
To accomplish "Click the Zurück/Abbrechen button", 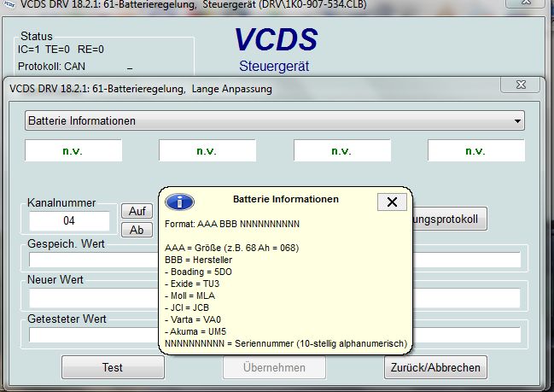I will [435, 367].
